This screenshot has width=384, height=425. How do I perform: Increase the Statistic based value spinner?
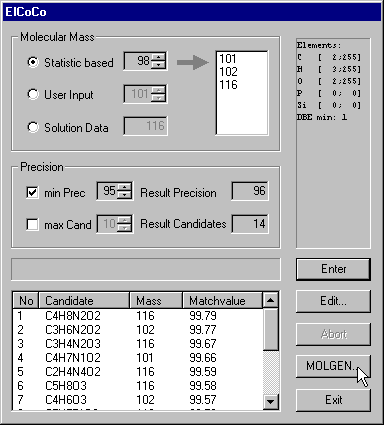[x=158, y=57]
